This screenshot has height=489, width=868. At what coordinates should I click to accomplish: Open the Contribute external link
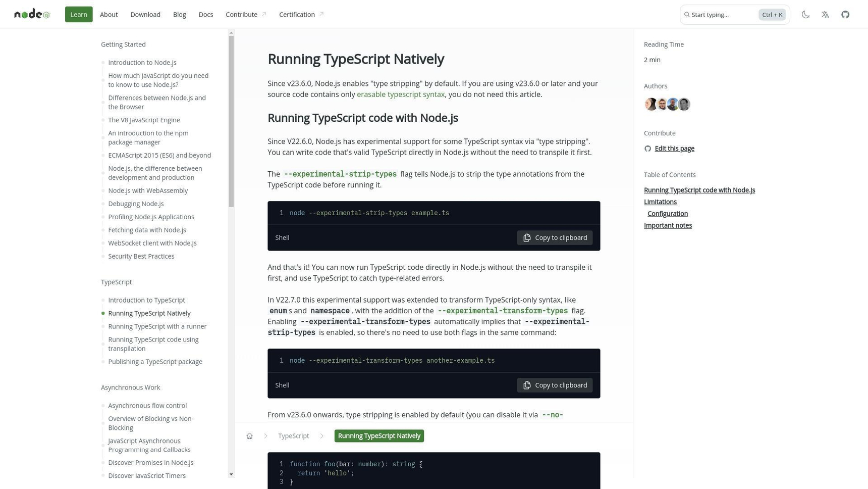tap(246, 15)
